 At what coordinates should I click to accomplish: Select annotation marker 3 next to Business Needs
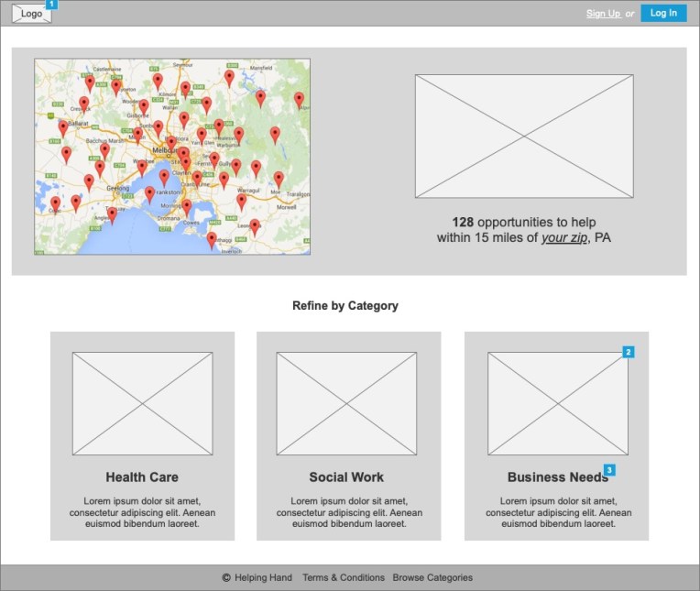point(609,470)
